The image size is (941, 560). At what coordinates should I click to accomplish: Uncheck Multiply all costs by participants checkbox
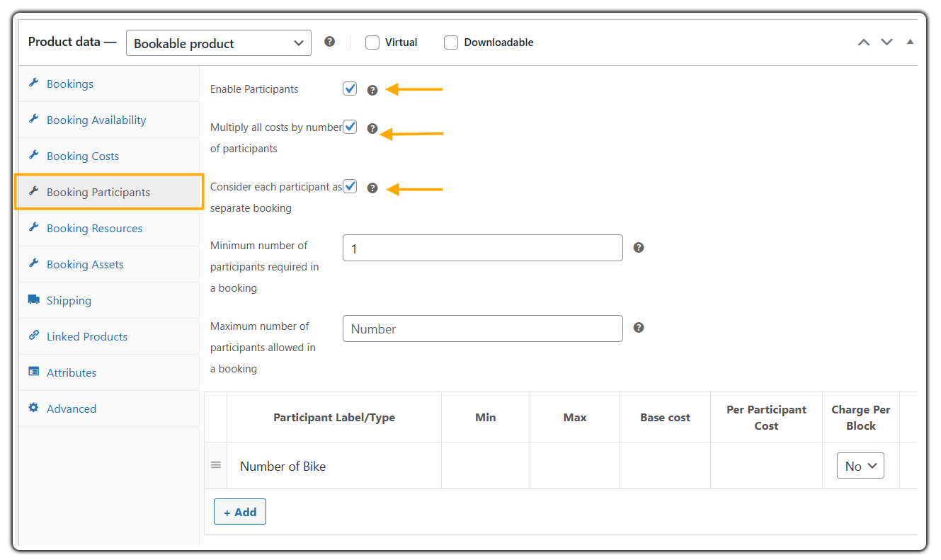[x=350, y=127]
